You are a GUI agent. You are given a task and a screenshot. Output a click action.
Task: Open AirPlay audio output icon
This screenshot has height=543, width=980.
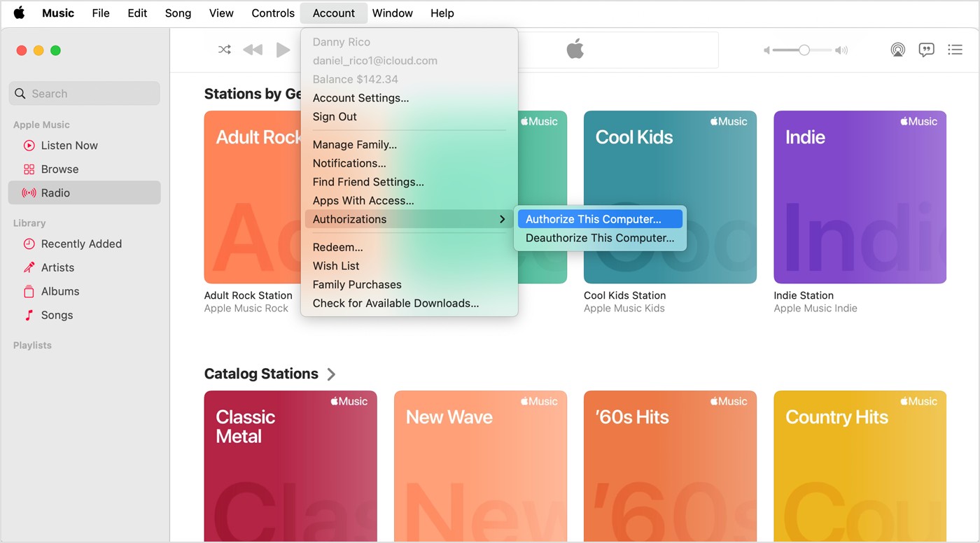(x=897, y=50)
